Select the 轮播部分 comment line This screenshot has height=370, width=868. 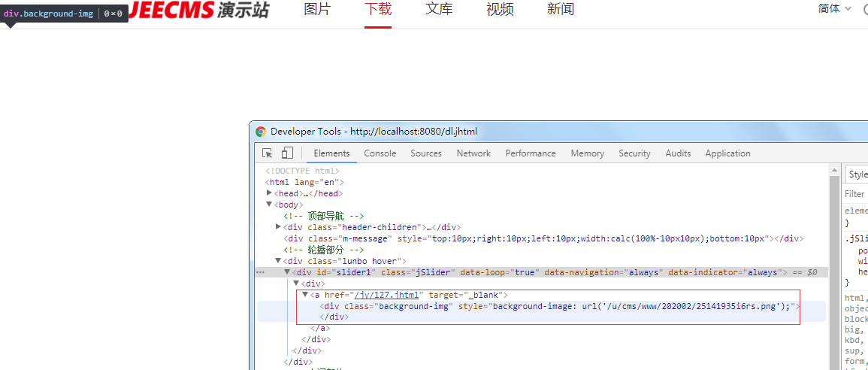pos(323,250)
